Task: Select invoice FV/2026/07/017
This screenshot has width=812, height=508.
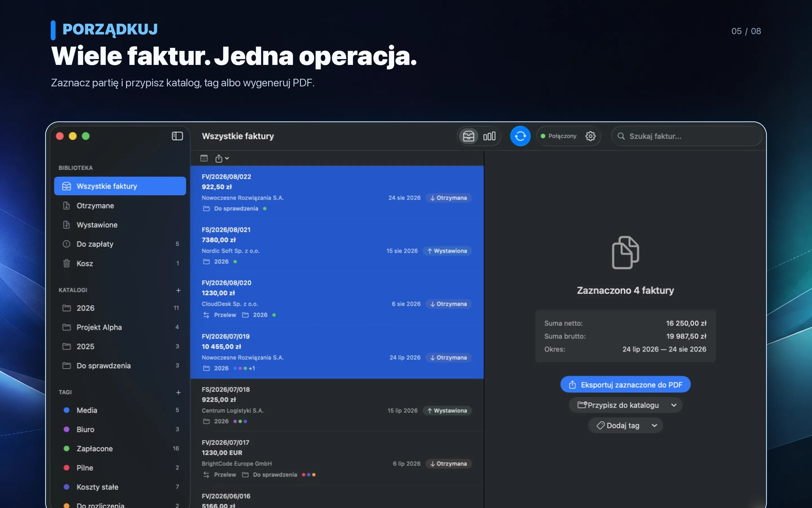Action: tap(337, 458)
